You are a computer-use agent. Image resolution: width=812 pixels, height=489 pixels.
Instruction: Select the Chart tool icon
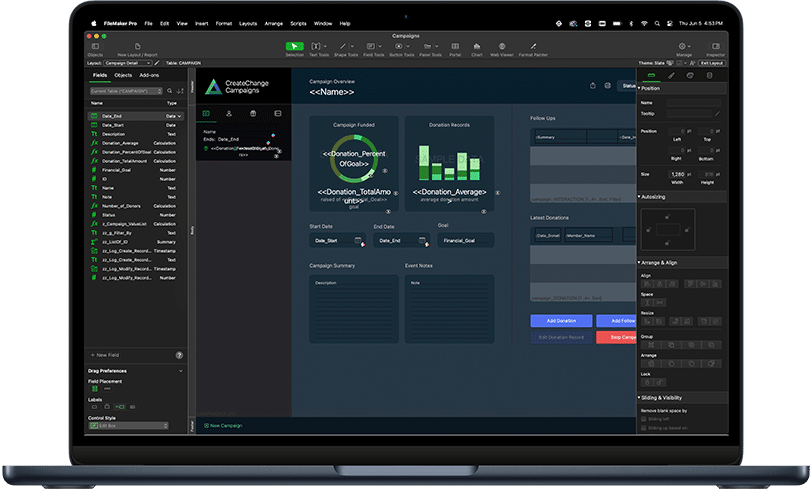click(x=477, y=46)
